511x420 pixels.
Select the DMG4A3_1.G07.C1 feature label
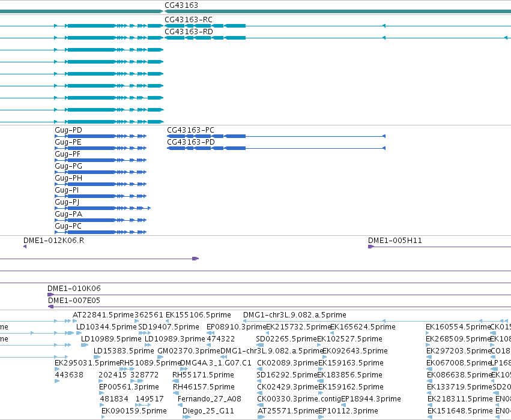(216, 363)
